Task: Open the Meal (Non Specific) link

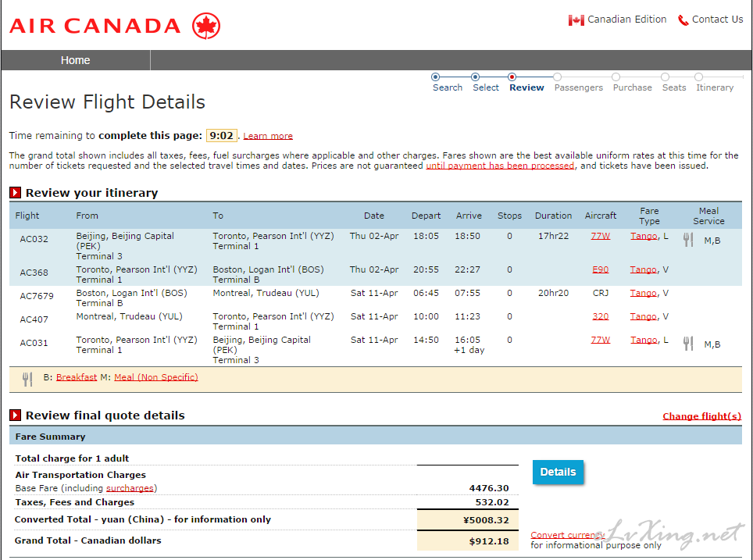Action: click(x=156, y=377)
